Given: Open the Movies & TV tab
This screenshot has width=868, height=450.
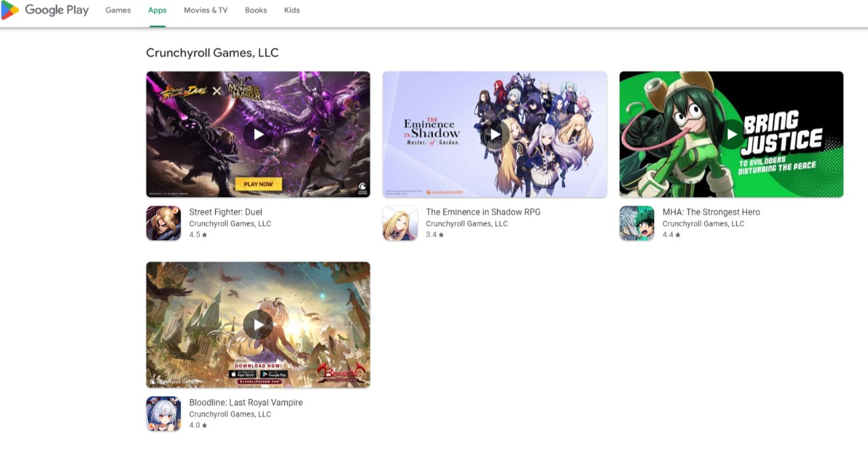Looking at the screenshot, I should point(206,10).
